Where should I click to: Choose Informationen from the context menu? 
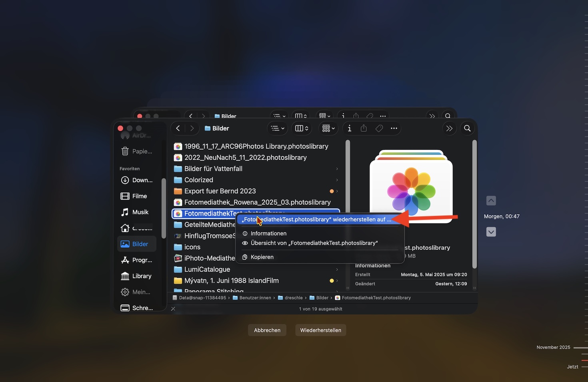[320, 233]
